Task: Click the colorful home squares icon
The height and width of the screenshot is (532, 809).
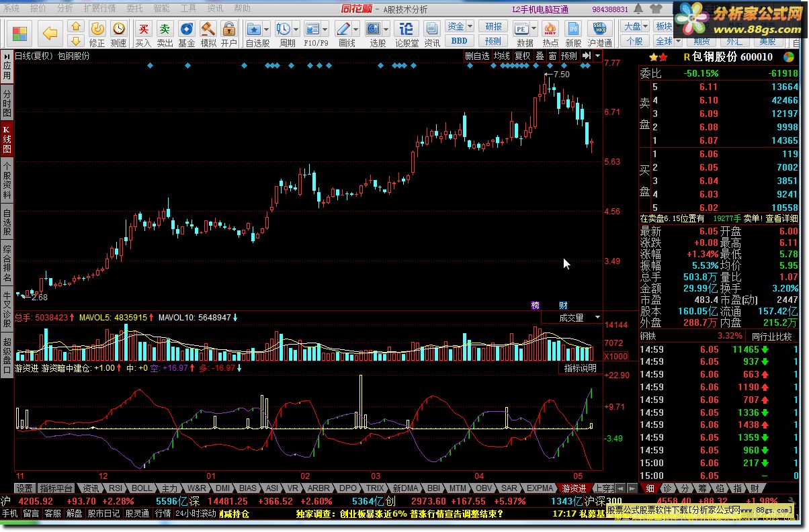Action: tap(20, 34)
